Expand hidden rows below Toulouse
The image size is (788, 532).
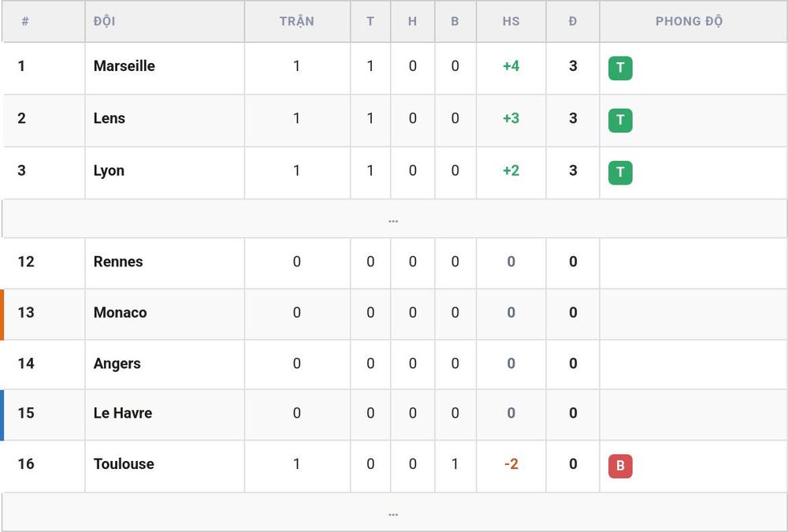point(394,512)
